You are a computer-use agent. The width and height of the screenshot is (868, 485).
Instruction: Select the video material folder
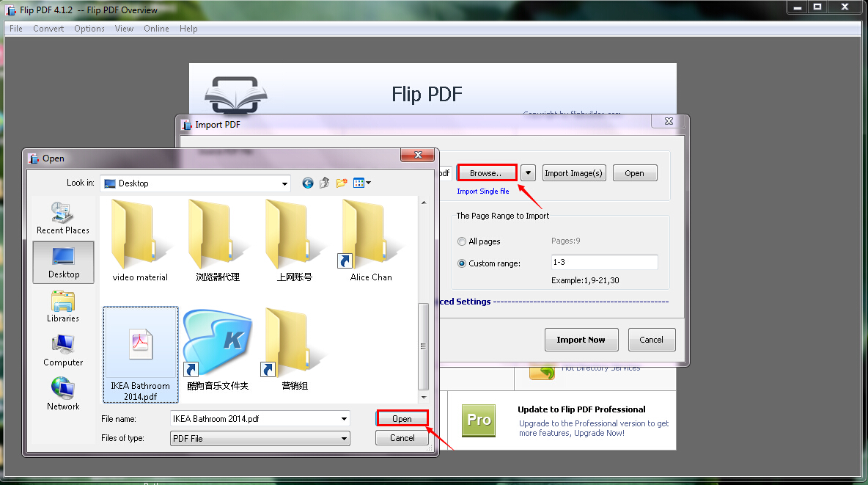(140, 241)
